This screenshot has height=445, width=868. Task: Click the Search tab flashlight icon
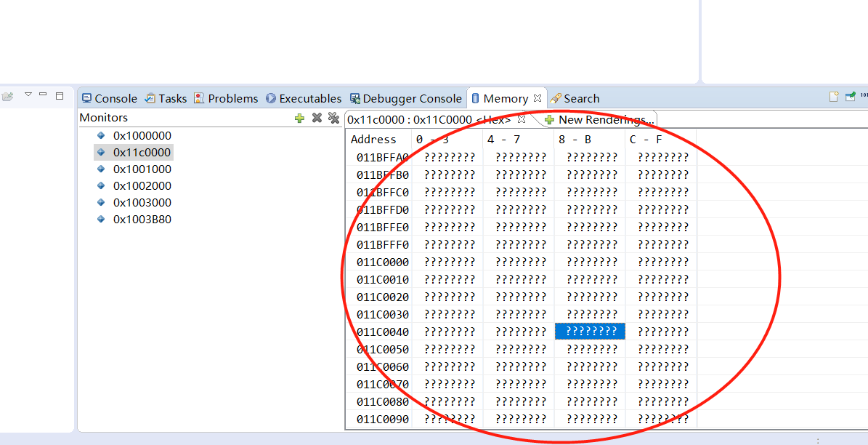556,97
